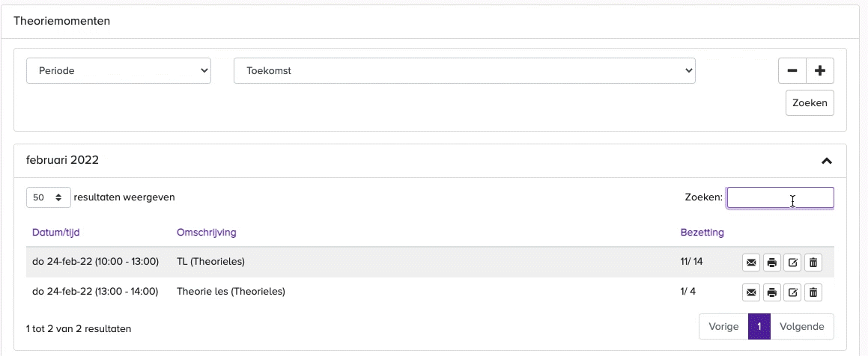The image size is (868, 356).
Task: Open the Periode filter dropdown
Action: point(118,71)
